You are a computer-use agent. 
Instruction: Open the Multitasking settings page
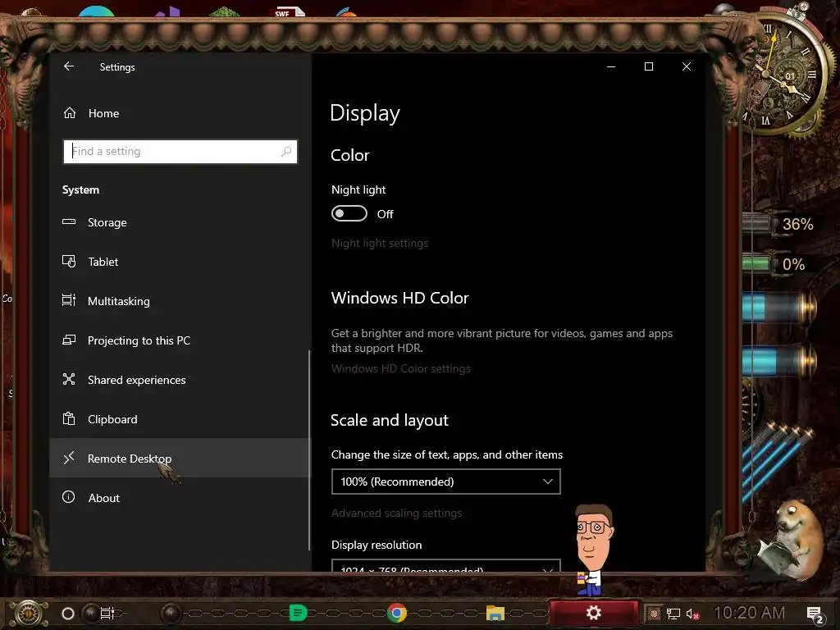[180, 301]
